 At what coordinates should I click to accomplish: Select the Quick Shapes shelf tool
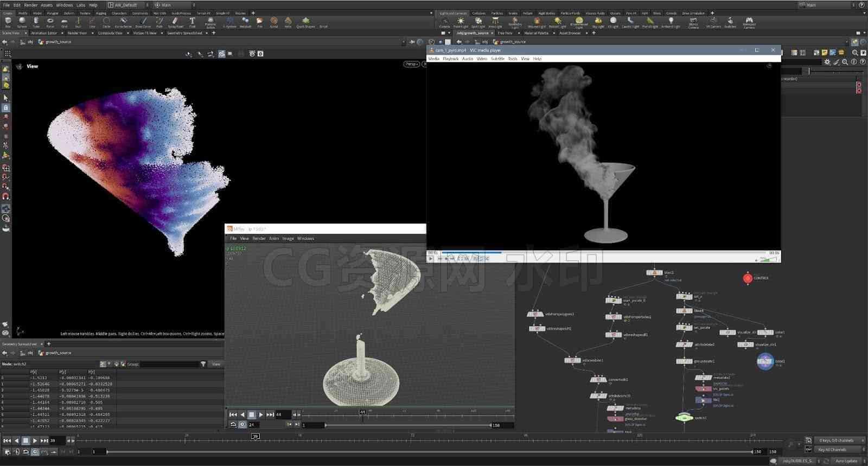coord(305,22)
